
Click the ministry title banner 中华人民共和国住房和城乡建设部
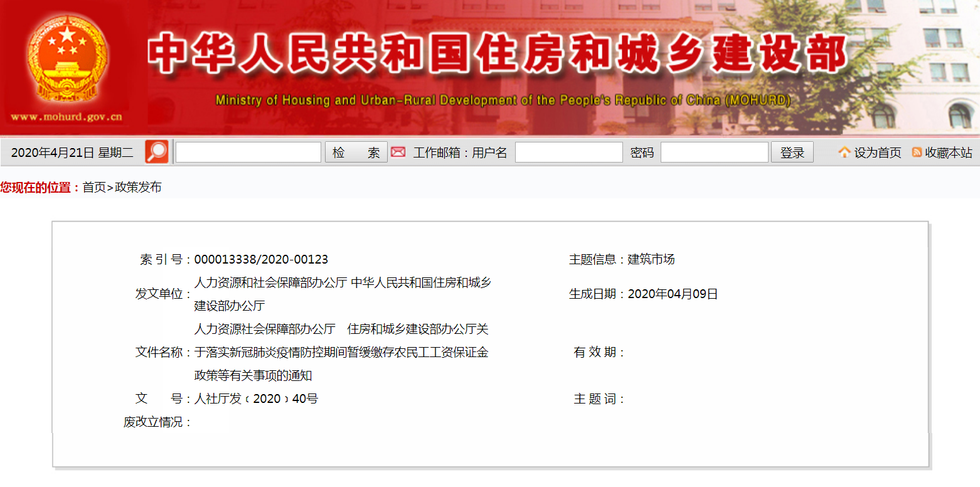(498, 53)
